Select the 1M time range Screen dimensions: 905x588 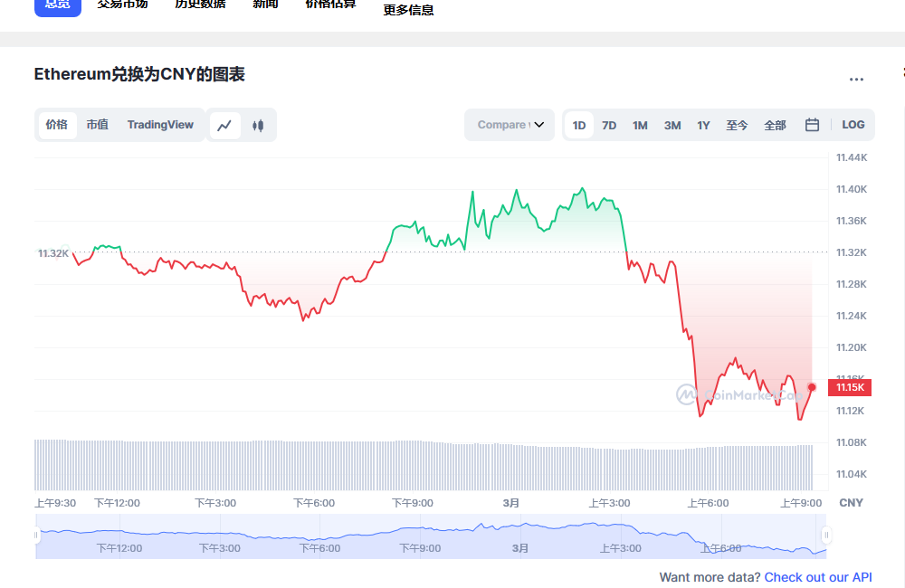(640, 125)
